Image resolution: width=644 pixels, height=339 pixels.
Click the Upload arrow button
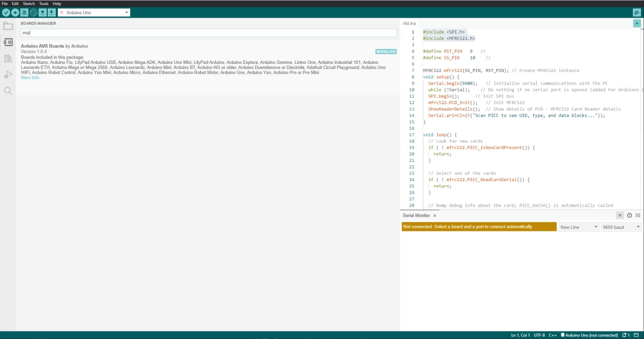click(x=15, y=13)
